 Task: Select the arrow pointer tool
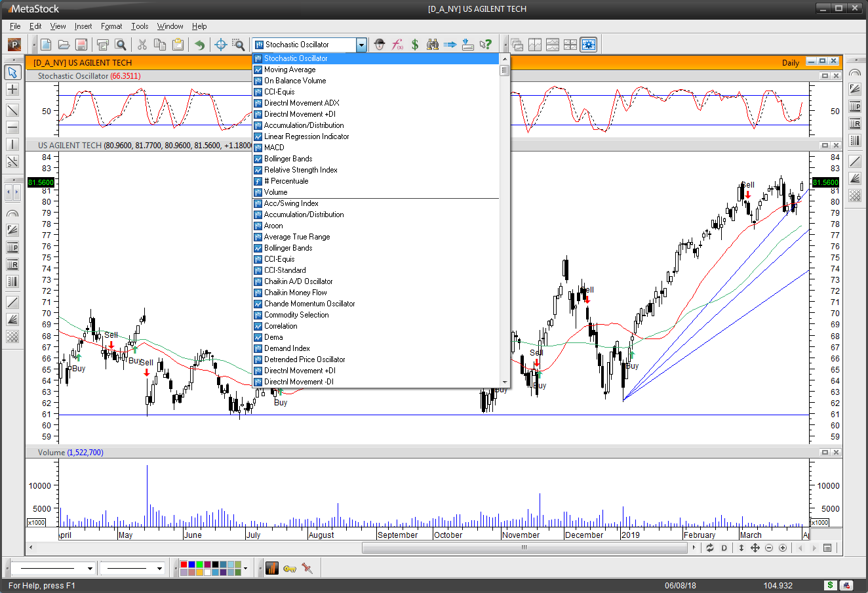click(12, 72)
